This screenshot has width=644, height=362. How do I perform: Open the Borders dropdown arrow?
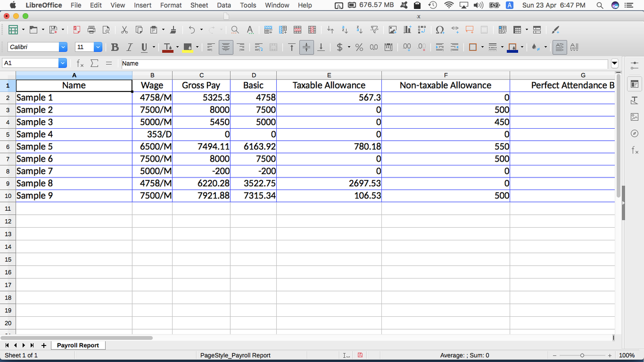tap(482, 47)
